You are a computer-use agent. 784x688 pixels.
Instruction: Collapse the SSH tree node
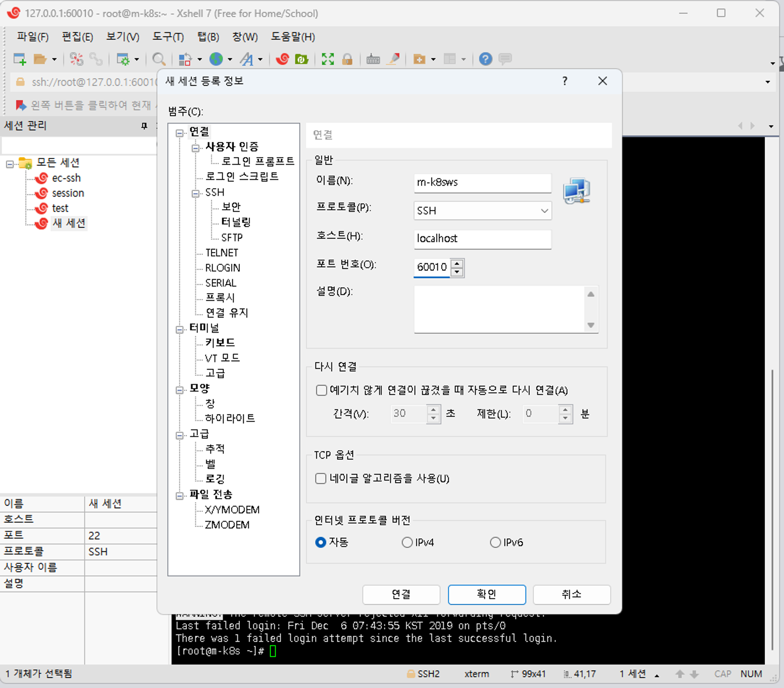196,193
